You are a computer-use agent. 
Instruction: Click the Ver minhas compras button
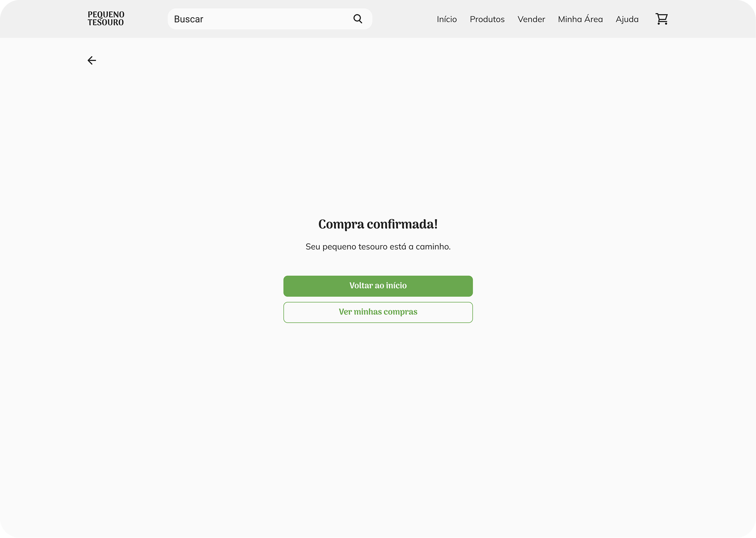pyautogui.click(x=378, y=312)
